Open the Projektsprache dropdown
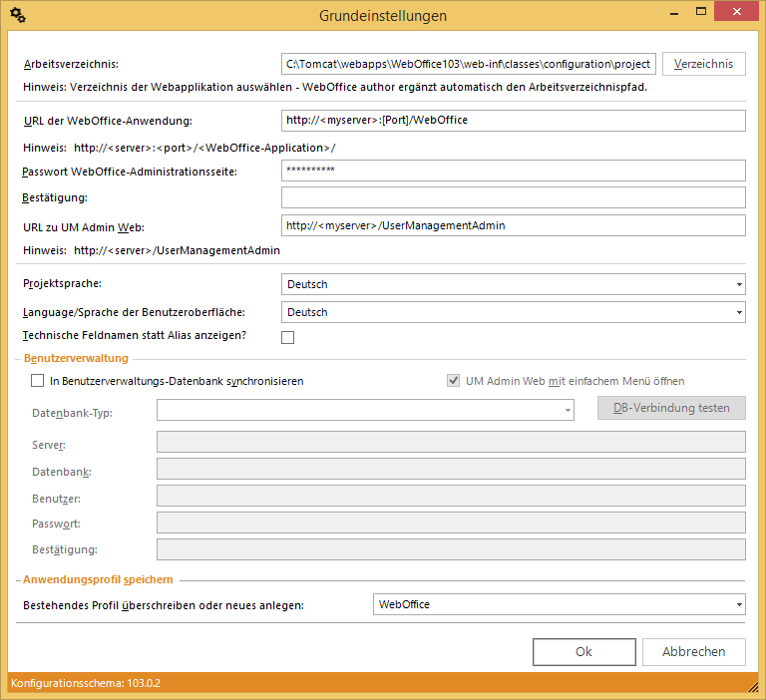This screenshot has width=766, height=700. [x=513, y=285]
